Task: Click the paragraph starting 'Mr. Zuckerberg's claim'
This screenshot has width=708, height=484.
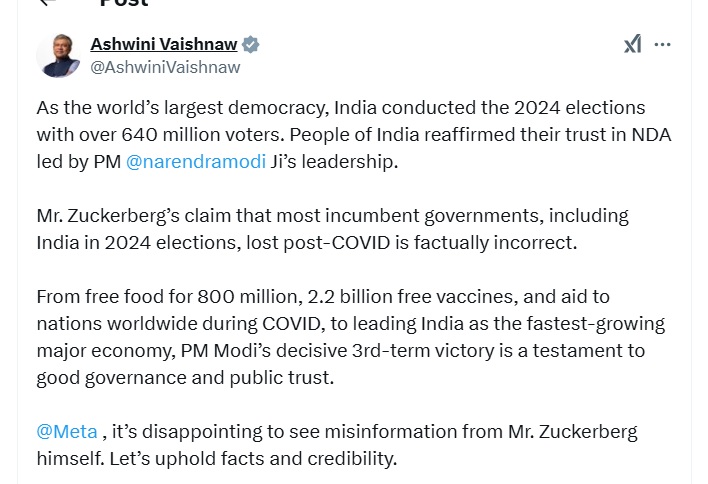Action: point(332,229)
